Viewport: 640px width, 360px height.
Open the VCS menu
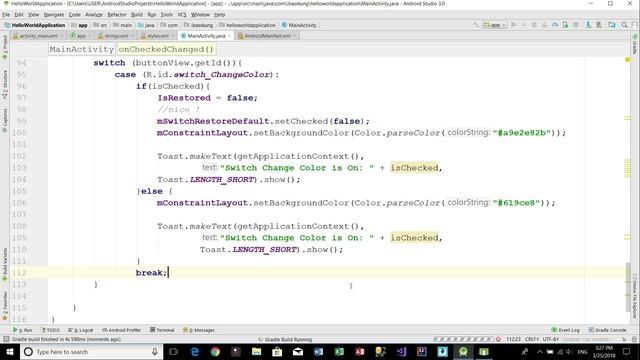tap(182, 15)
